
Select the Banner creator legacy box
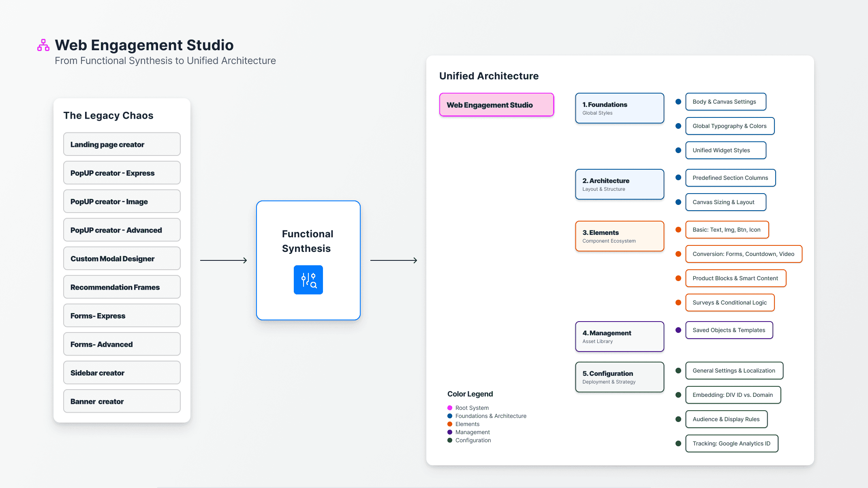[x=122, y=401]
